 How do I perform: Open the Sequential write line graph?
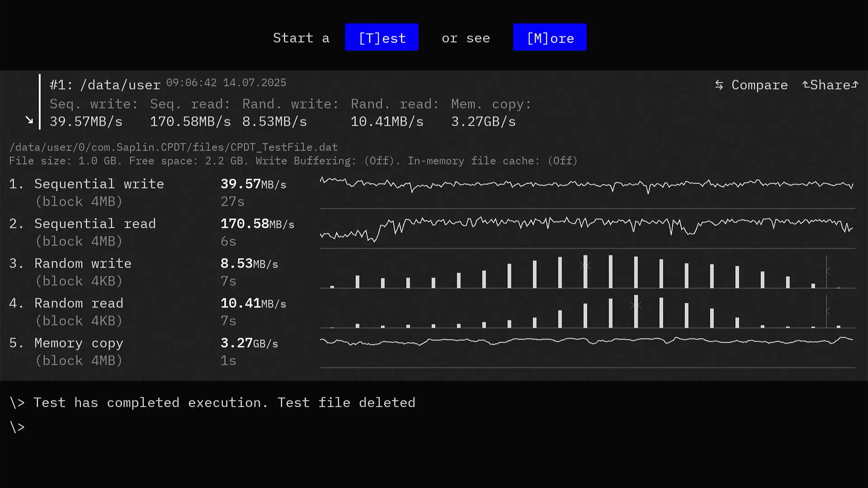pos(587,192)
